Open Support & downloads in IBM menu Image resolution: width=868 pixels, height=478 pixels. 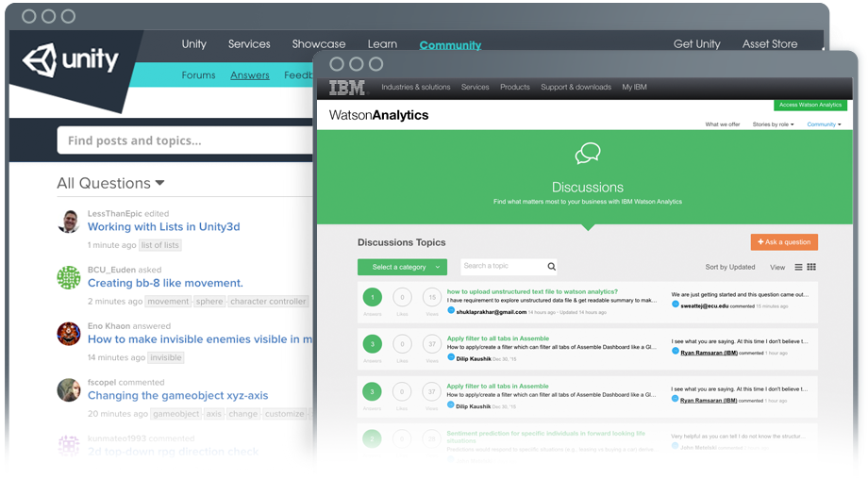(576, 88)
